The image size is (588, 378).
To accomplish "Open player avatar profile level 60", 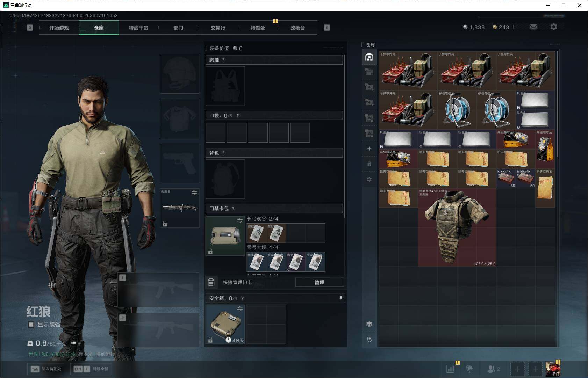I will pos(553,369).
